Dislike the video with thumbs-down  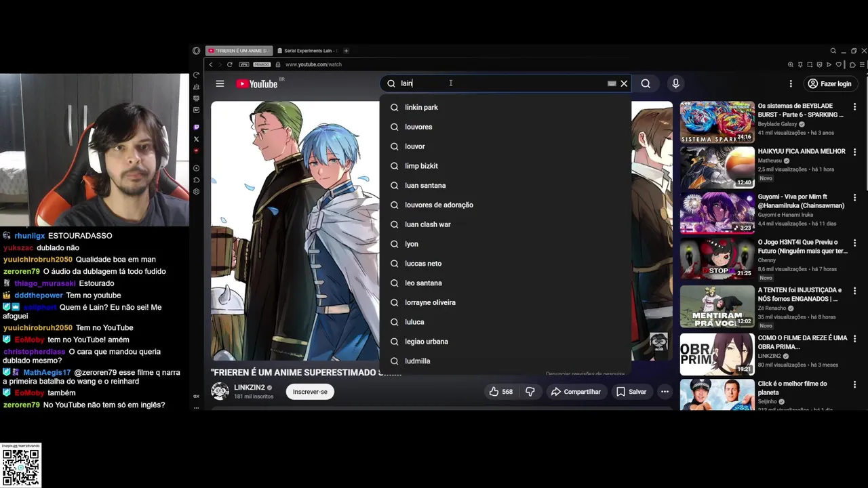pos(530,392)
